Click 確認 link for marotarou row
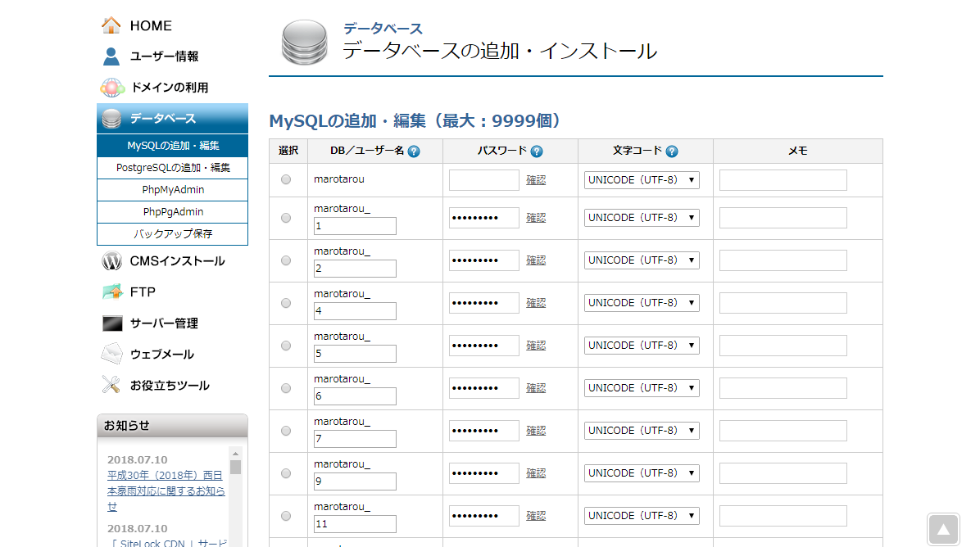This screenshot has width=980, height=547. point(536,180)
